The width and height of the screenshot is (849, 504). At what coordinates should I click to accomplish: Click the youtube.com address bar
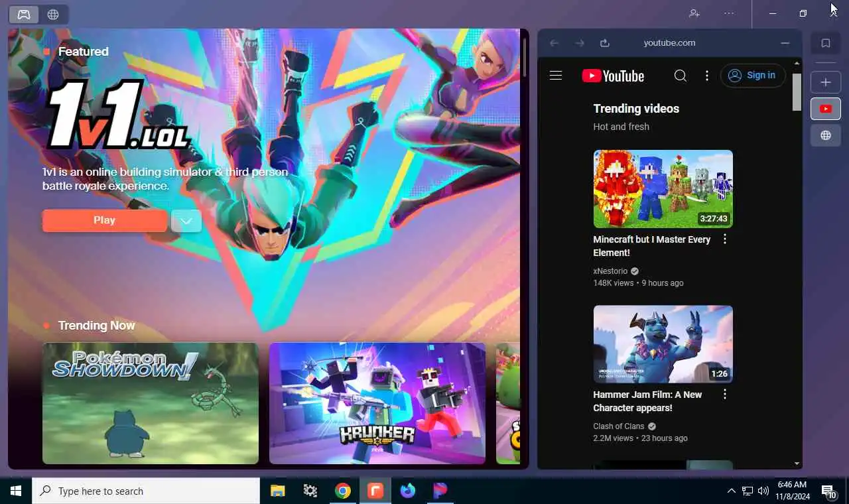pyautogui.click(x=669, y=43)
